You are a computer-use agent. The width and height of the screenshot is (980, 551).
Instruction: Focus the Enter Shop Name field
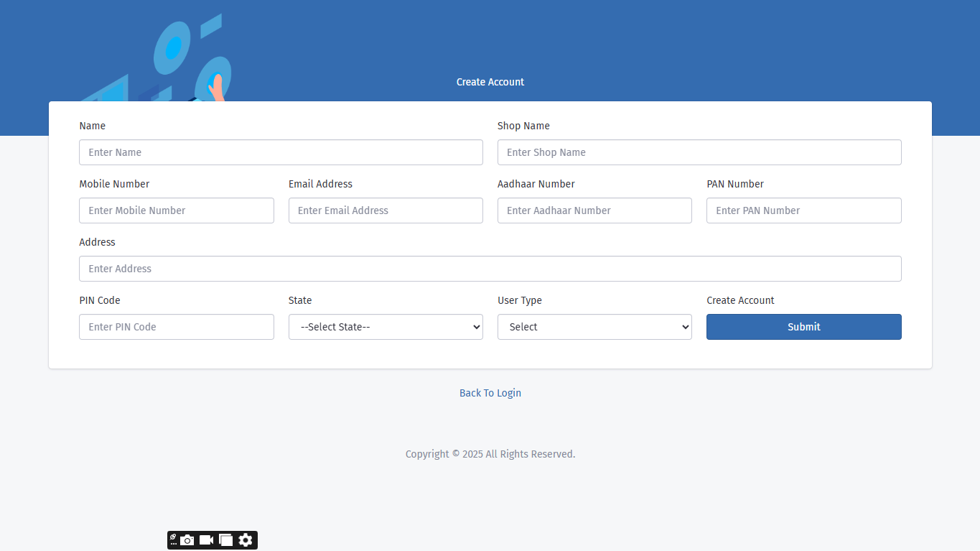pyautogui.click(x=699, y=152)
